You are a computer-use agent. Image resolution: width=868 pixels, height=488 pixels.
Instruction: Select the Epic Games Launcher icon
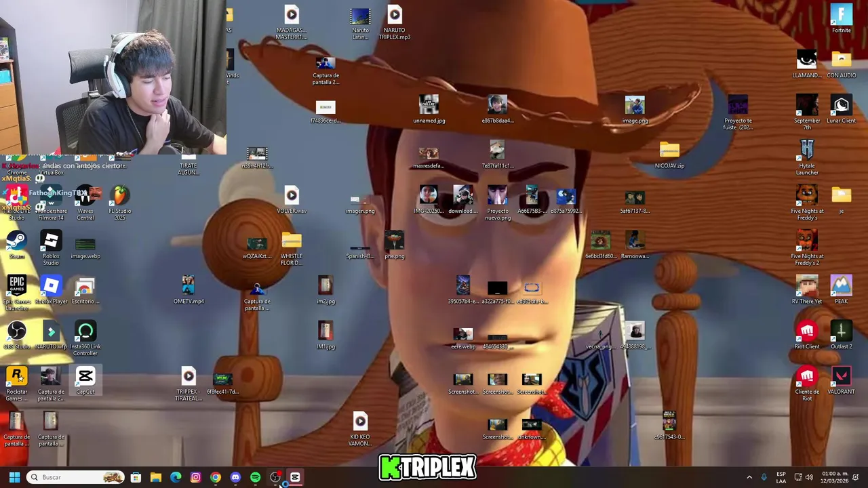[x=17, y=293]
